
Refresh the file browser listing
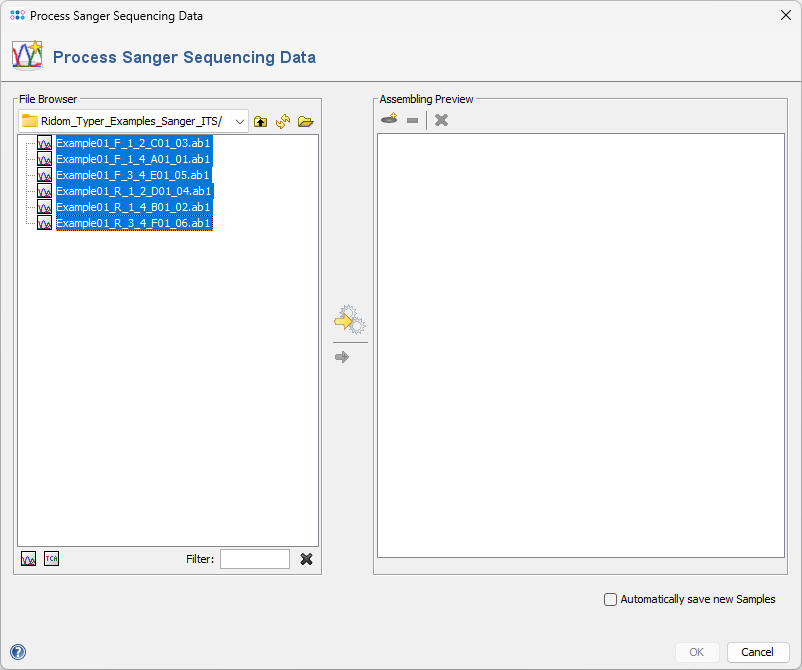tap(282, 121)
